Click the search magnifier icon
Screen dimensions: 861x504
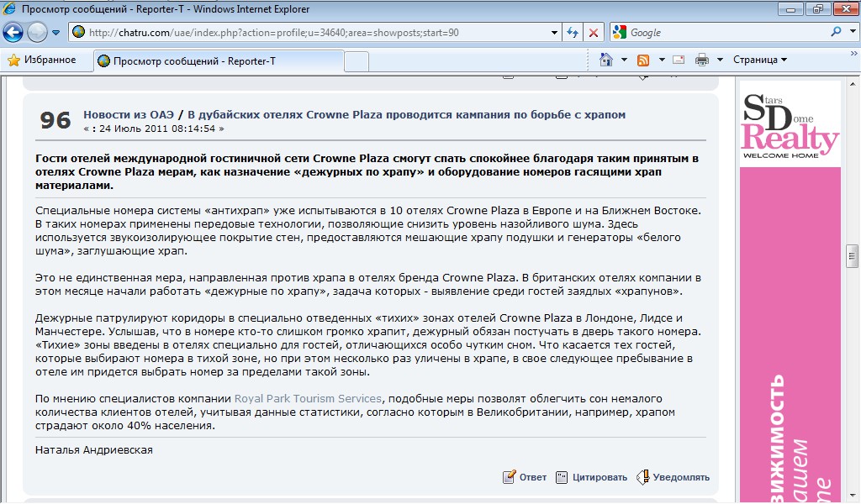(x=836, y=32)
